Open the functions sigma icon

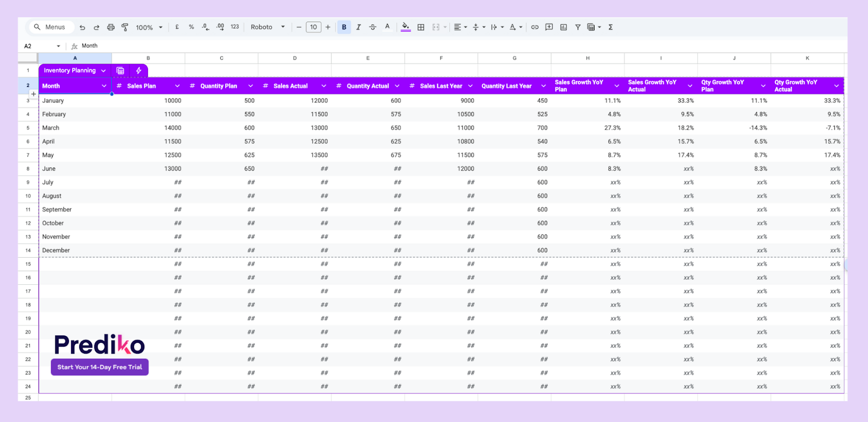point(610,27)
